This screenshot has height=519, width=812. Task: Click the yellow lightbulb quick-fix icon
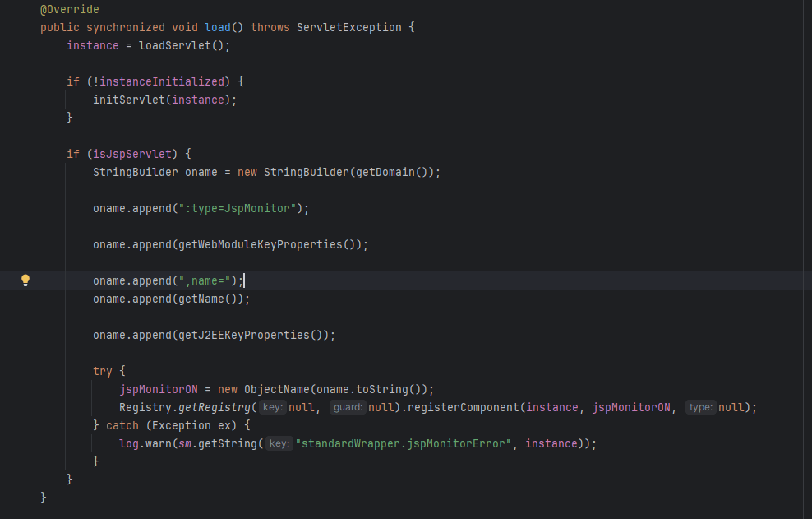point(25,280)
